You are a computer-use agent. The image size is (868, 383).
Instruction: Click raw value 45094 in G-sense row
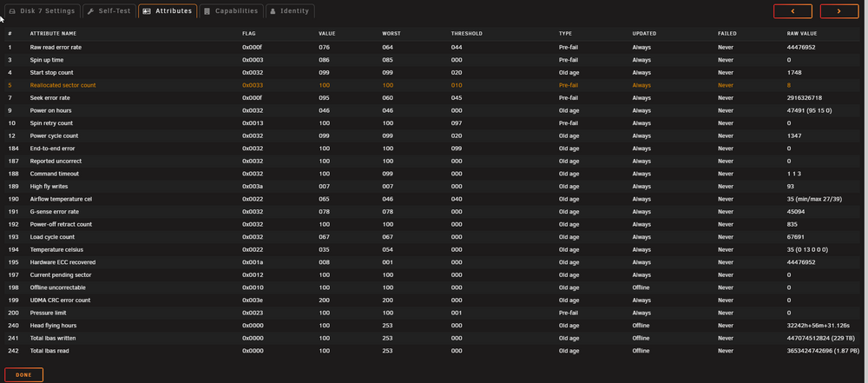tap(796, 212)
